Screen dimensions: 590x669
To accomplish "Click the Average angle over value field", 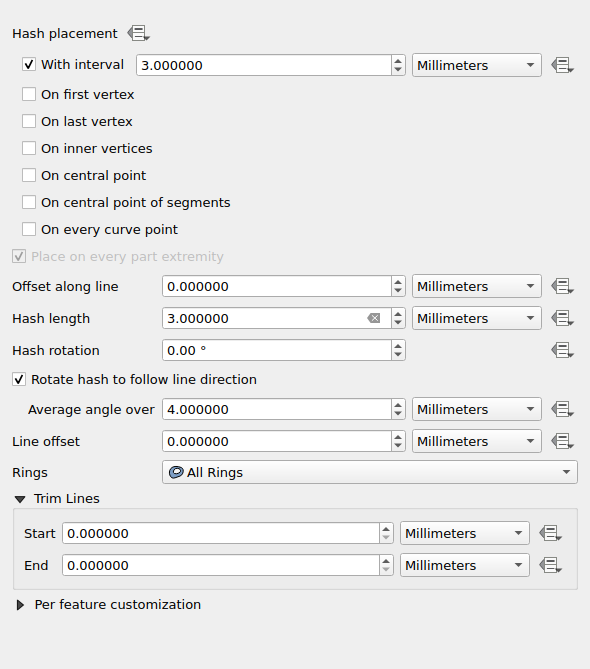I will (276, 409).
